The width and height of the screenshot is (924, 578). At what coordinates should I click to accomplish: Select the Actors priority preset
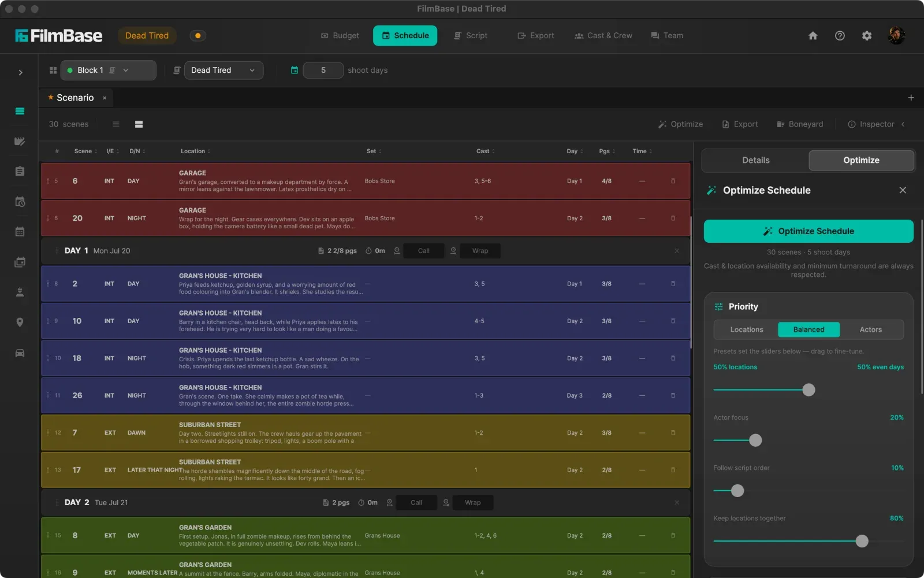pyautogui.click(x=871, y=329)
